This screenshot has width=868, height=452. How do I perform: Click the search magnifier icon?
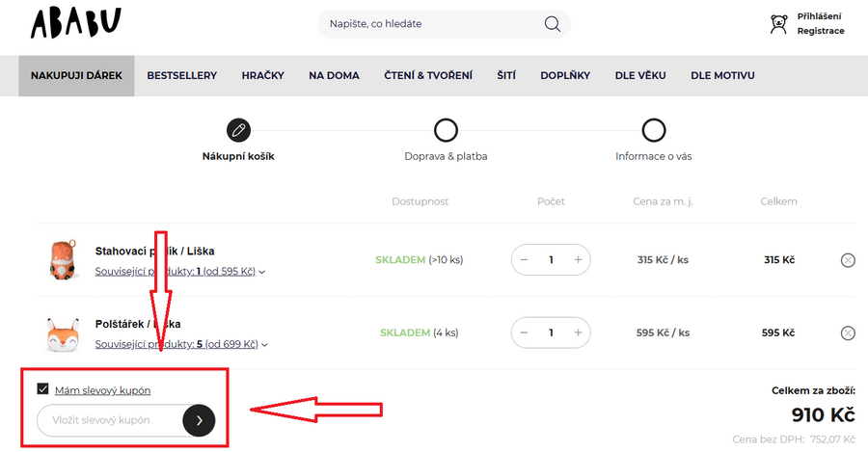click(553, 24)
